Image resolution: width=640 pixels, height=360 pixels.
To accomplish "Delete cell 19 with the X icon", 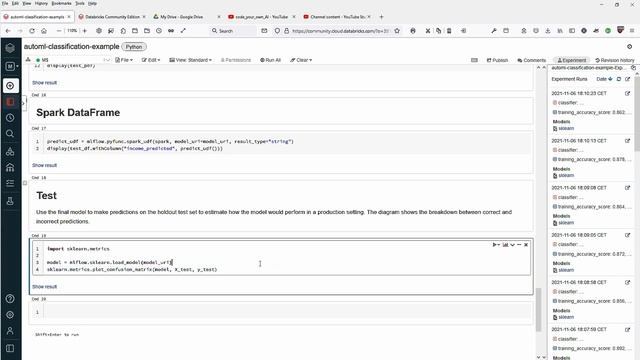I will (x=526, y=245).
